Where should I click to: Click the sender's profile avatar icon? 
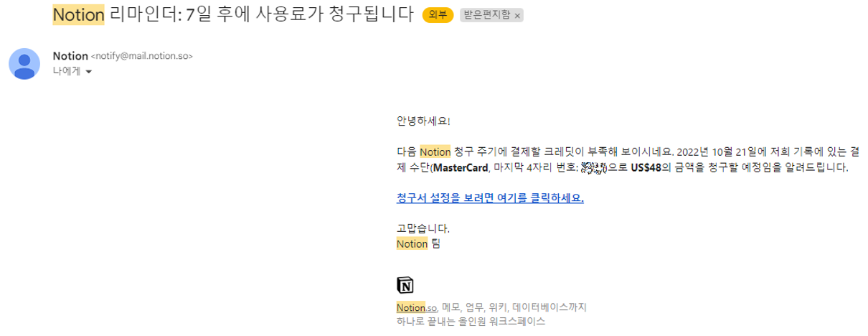(x=24, y=64)
